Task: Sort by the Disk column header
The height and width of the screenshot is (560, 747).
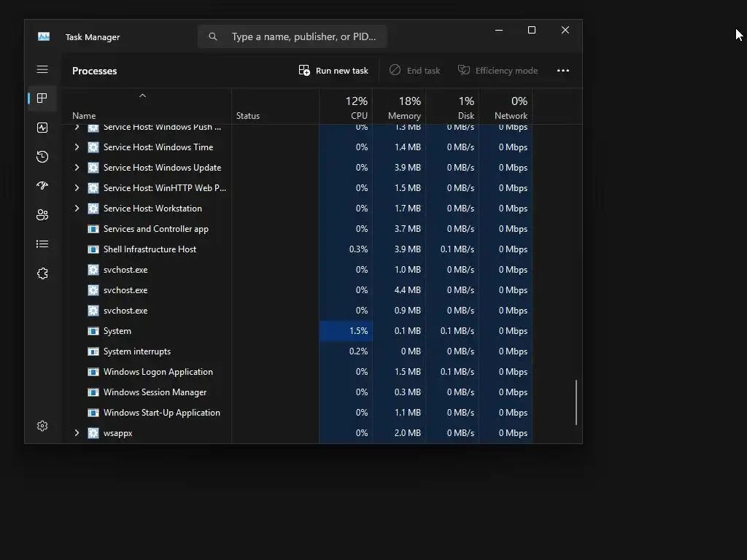Action: pos(452,108)
